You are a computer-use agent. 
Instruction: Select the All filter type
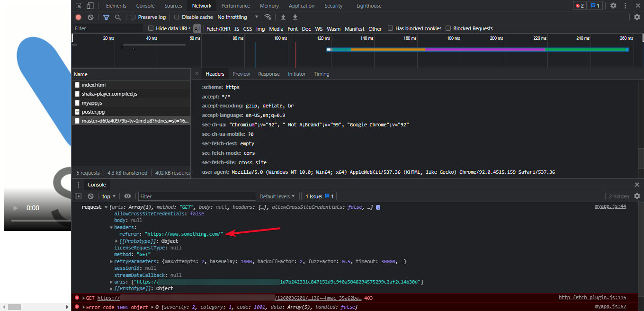tap(197, 28)
